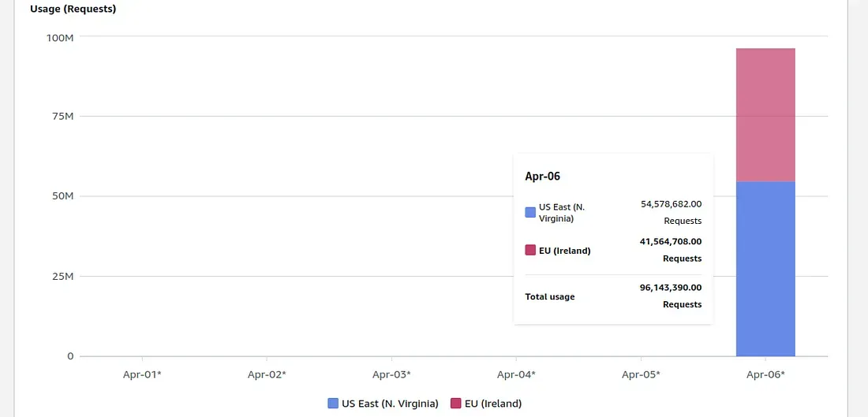The width and height of the screenshot is (868, 417).
Task: Select the Apr-03* axis label
Action: [x=391, y=374]
